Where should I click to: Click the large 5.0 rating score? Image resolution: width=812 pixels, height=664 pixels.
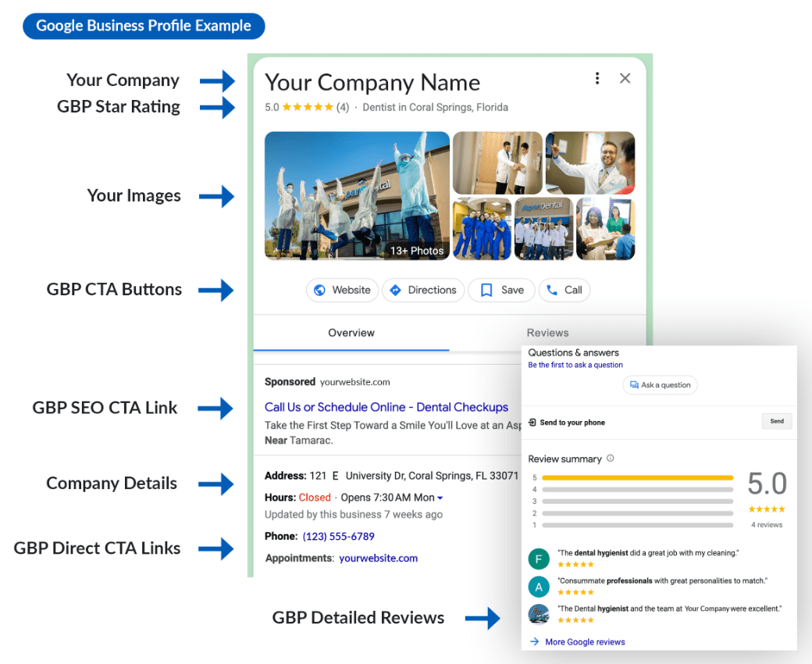pos(767,484)
